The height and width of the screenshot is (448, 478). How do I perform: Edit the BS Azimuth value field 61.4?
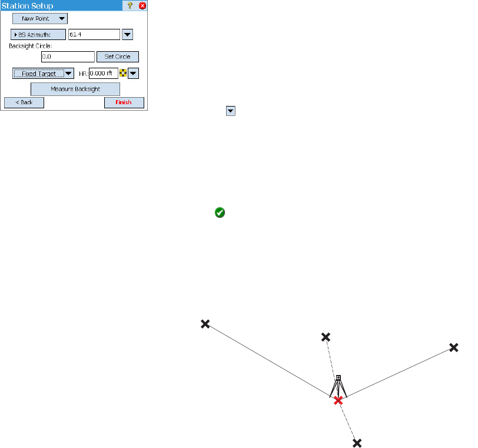[94, 34]
